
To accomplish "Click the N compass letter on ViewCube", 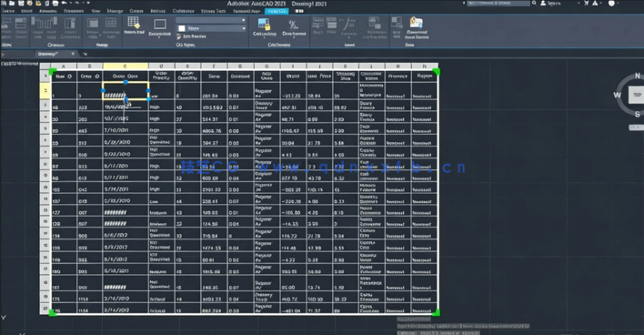I will (x=638, y=76).
